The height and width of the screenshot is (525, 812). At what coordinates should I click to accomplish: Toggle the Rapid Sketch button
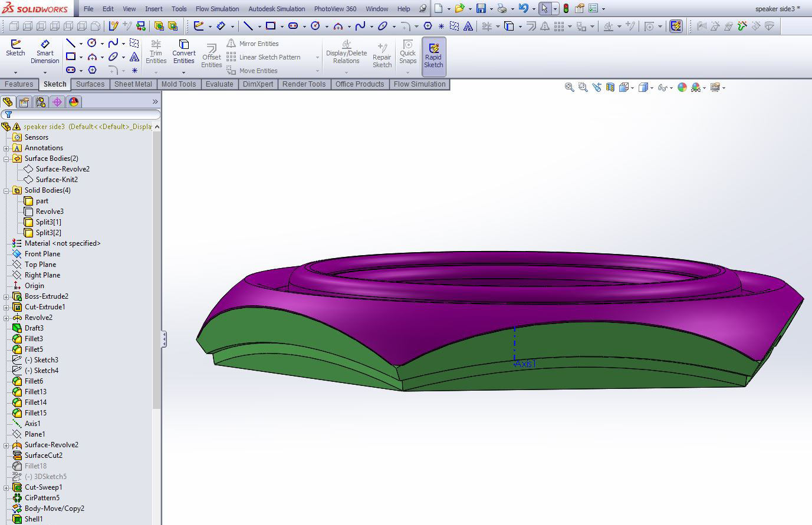coord(433,56)
